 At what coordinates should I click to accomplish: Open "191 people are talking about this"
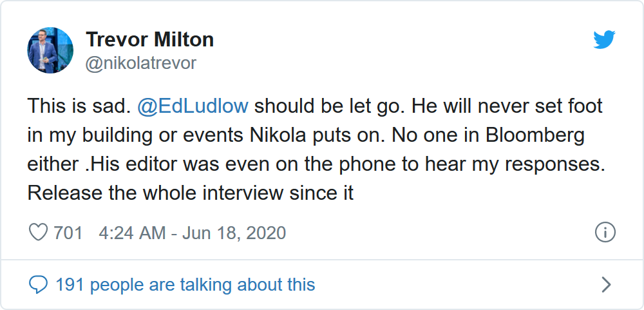point(185,284)
